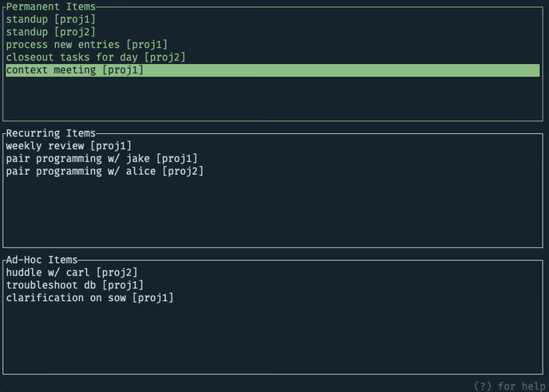The width and height of the screenshot is (549, 392).
Task: Click empty space in Permanent Items panel
Action: [x=271, y=100]
